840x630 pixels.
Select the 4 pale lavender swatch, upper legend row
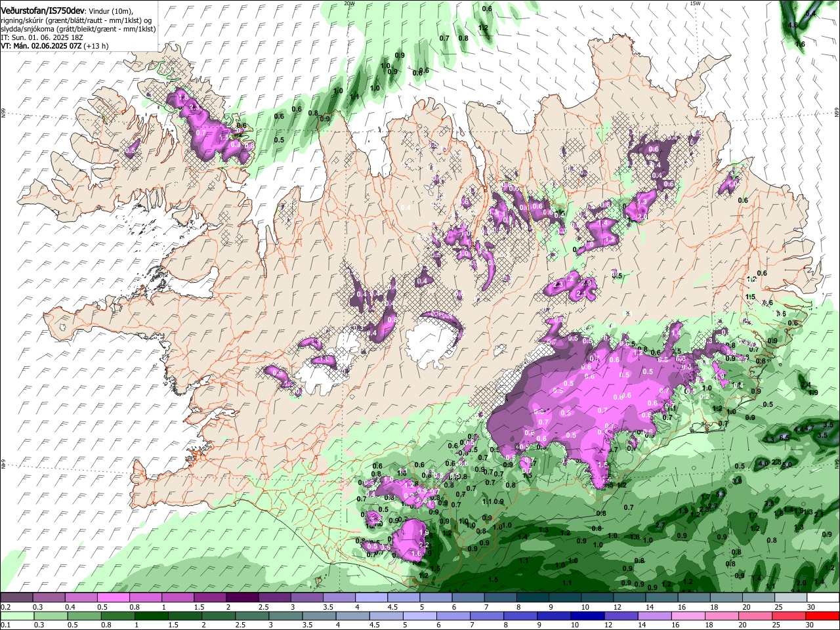[371, 597]
